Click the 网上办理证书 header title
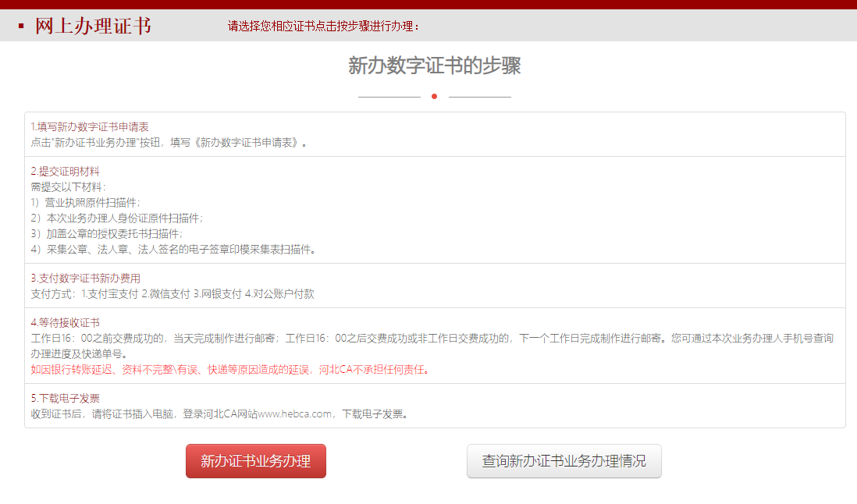This screenshot has width=857, height=504. [x=93, y=27]
